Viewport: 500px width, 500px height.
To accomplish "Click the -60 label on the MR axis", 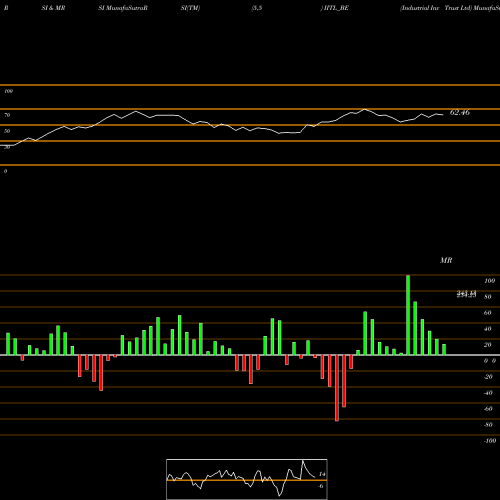I will [x=488, y=409].
